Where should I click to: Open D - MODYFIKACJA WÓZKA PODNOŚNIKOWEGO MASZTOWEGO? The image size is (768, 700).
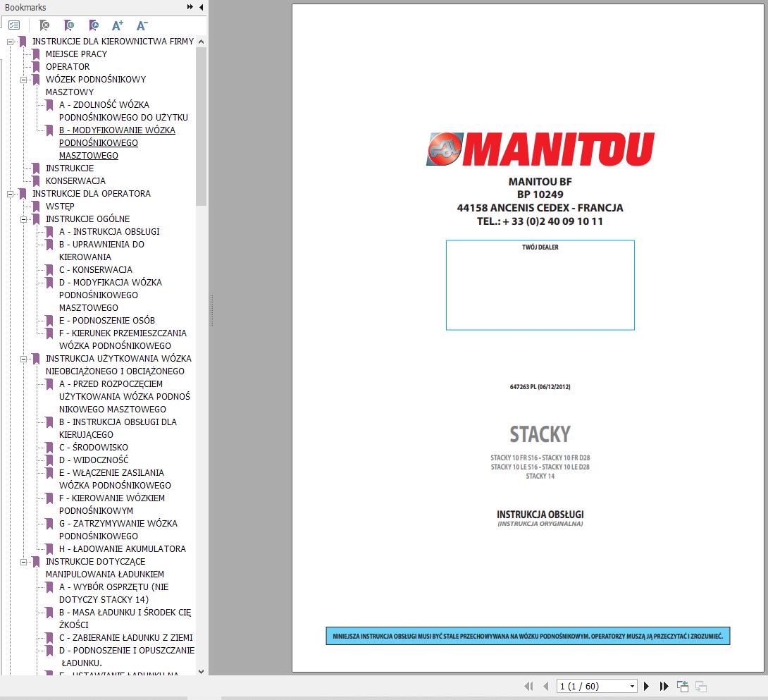pos(110,295)
